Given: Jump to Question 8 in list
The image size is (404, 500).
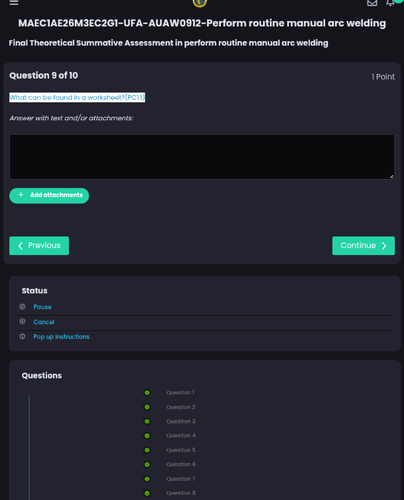Looking at the screenshot, I should [181, 493].
